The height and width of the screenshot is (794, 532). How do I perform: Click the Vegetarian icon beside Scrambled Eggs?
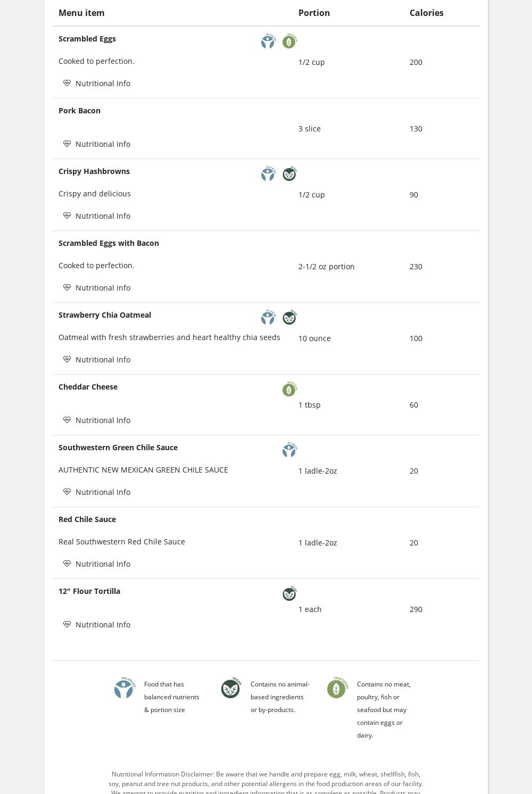289,41
